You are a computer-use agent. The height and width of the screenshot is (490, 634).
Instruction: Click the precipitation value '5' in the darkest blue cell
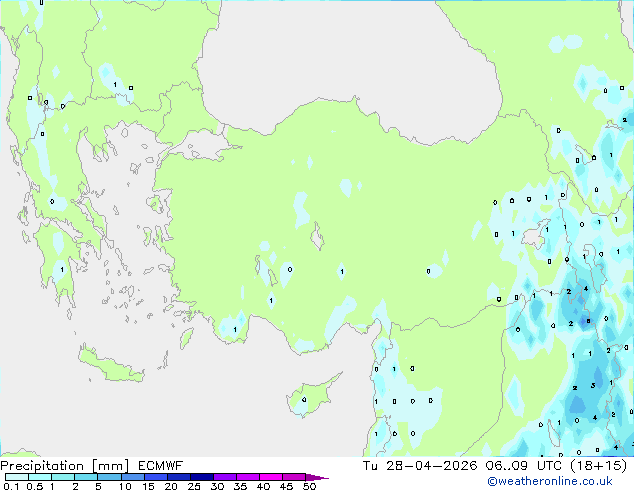tap(588, 321)
